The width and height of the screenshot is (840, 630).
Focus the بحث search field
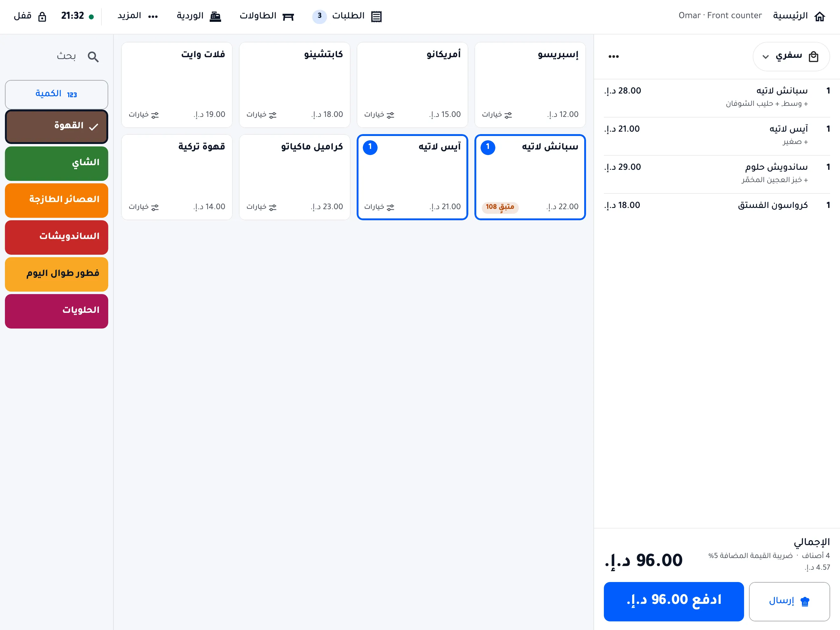57,57
